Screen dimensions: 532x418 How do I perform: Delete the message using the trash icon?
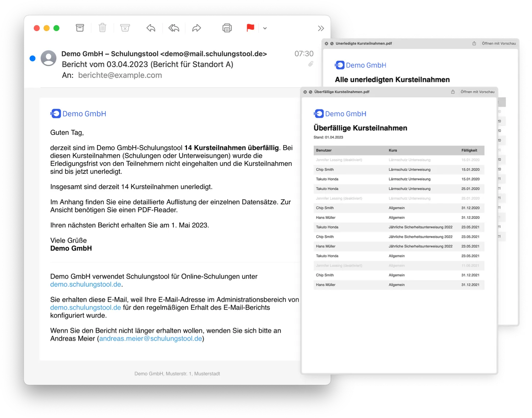(102, 28)
